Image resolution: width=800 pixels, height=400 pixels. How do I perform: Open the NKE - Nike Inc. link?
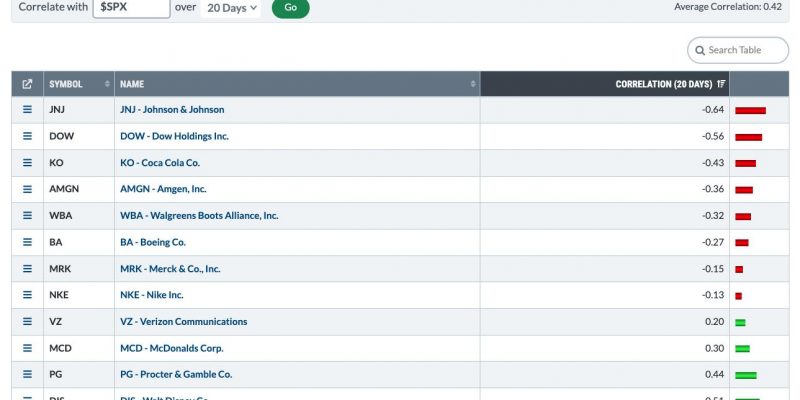pyautogui.click(x=152, y=295)
